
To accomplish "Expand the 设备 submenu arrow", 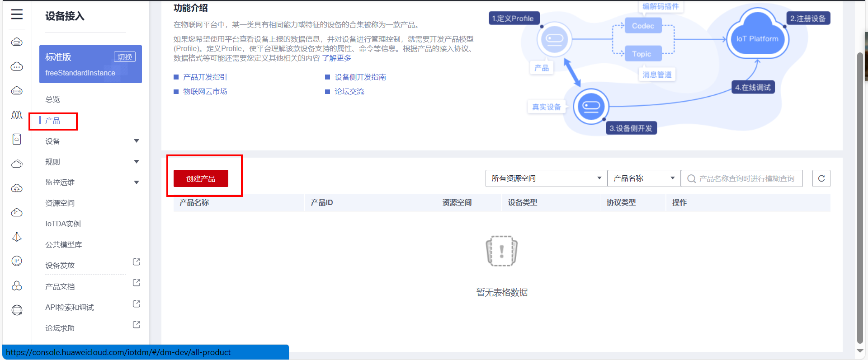I will 137,141.
